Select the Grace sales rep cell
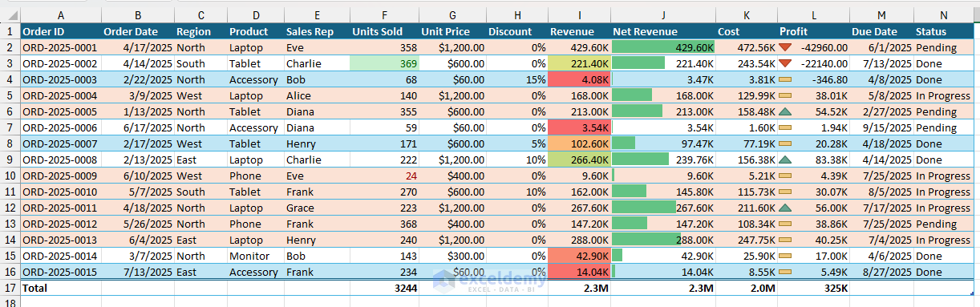 pos(317,208)
